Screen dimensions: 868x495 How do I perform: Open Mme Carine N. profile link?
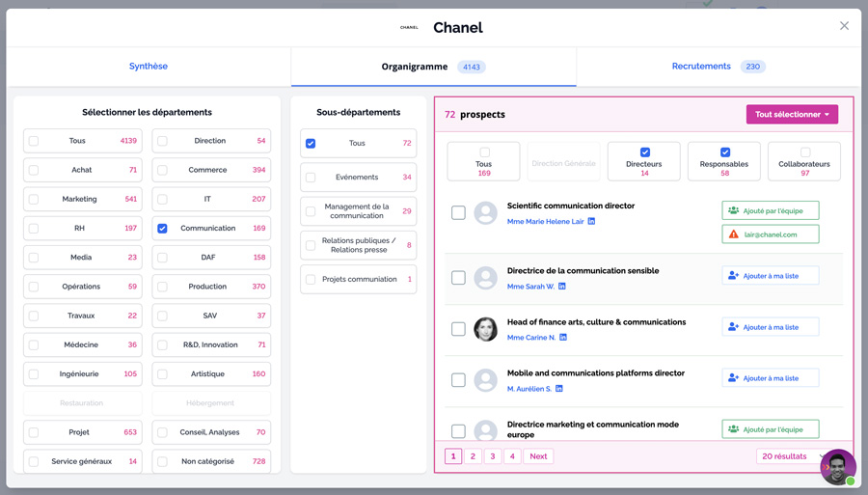pos(531,337)
